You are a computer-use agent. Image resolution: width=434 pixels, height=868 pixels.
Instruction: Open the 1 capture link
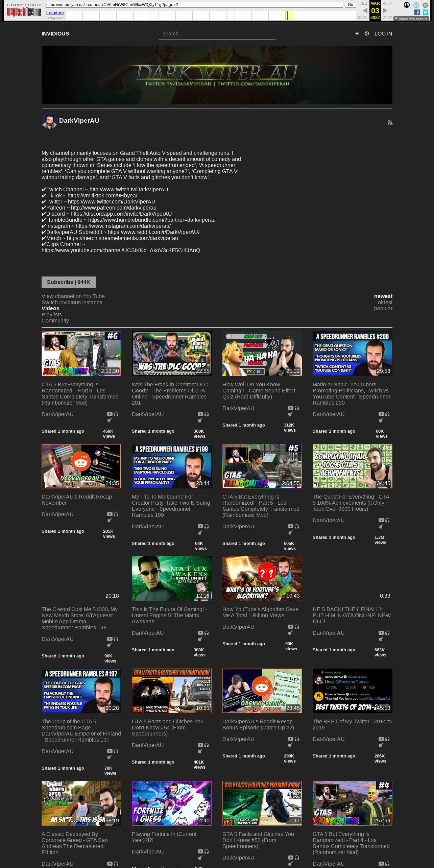pos(55,13)
